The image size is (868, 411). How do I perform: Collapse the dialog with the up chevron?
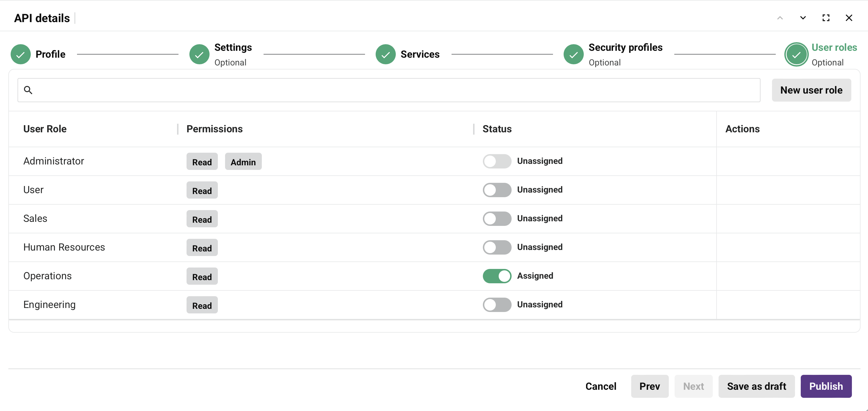pos(780,18)
